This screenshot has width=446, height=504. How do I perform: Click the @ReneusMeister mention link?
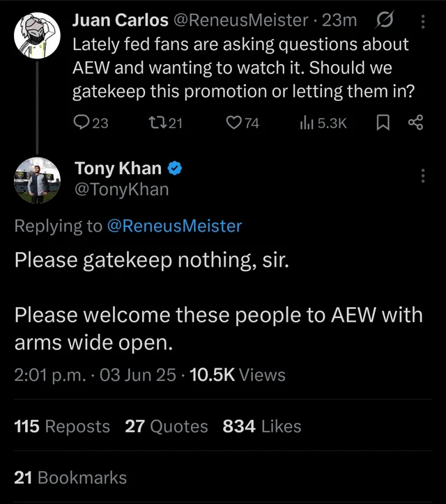(174, 226)
